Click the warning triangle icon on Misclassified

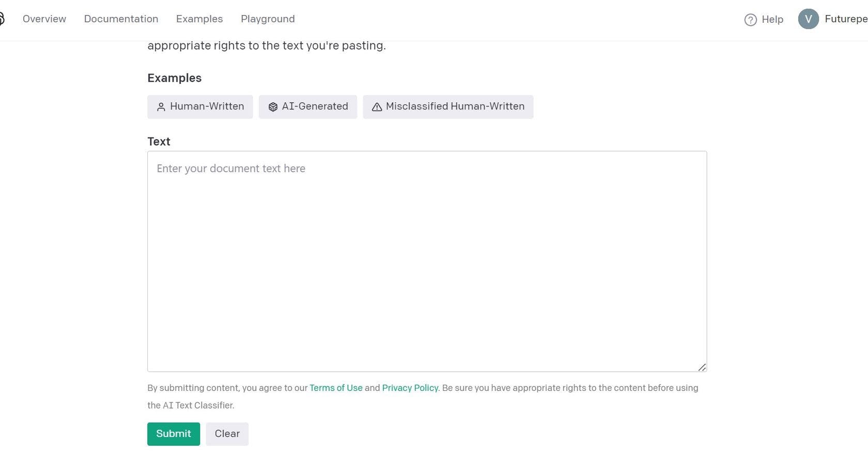point(377,107)
